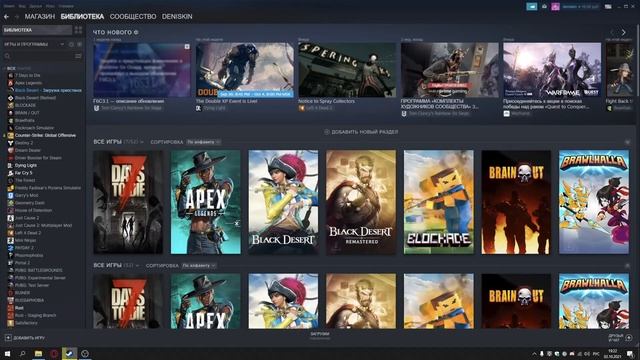This screenshot has height=360, width=640.
Task: Open advanced filter options icon
Action: (78, 56)
